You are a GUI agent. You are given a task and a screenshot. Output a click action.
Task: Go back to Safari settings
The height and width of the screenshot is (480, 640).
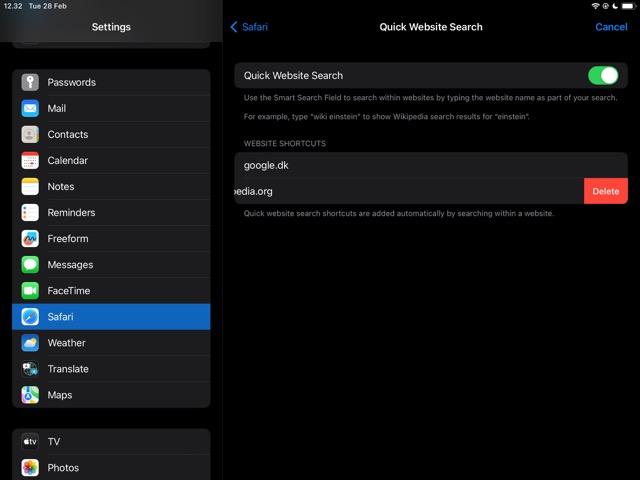click(x=249, y=27)
